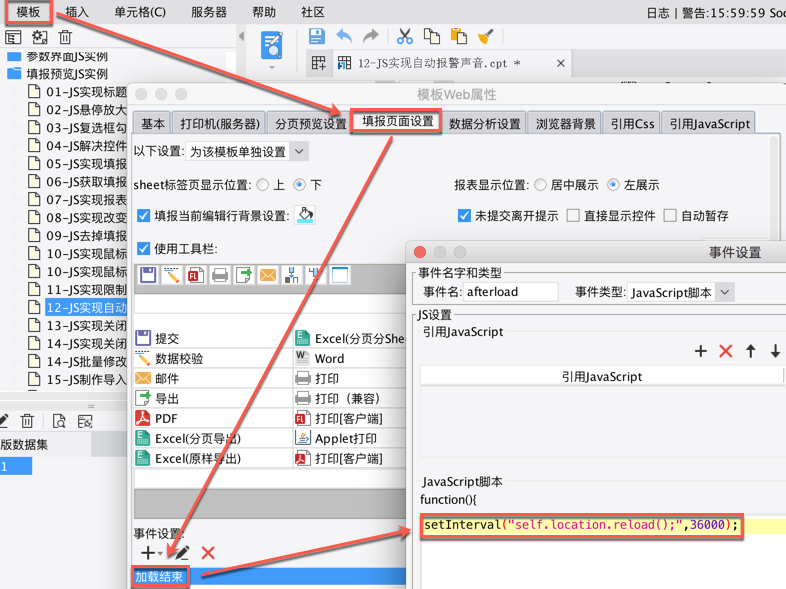786x589 pixels.
Task: Click the undo arrow icon
Action: (x=344, y=36)
